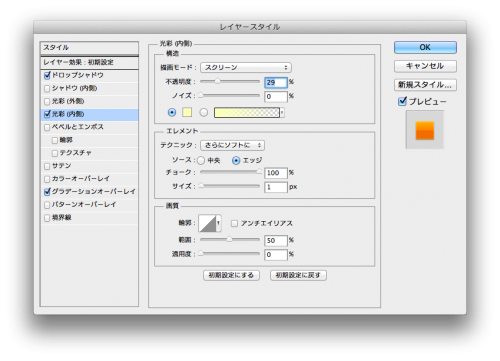500x361 pixels.
Task: Enable the サテン effect checkbox
Action: click(x=47, y=166)
